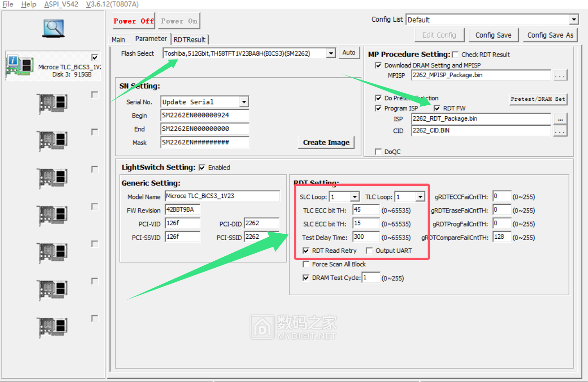Enable Output UART checkbox
The width and height of the screenshot is (588, 382).
369,250
